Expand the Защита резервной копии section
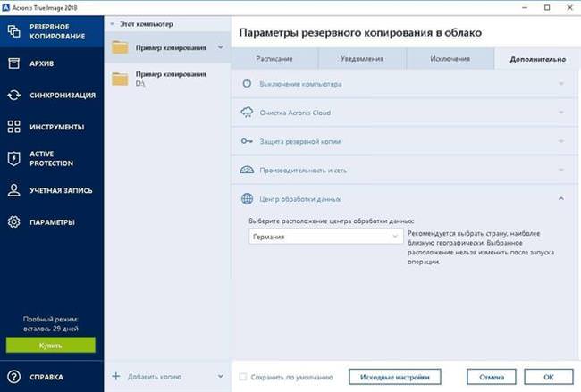 561,141
